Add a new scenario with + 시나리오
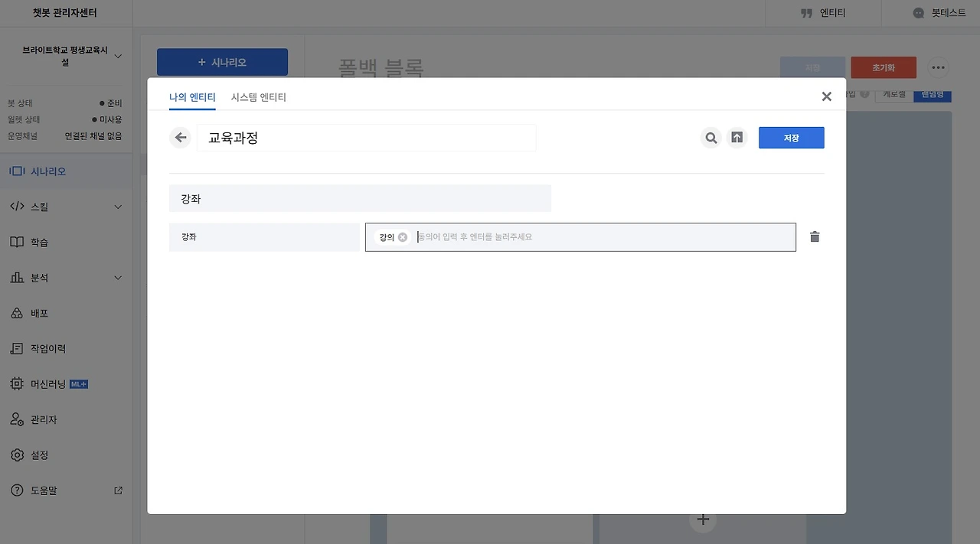The height and width of the screenshot is (544, 980). coord(222,62)
